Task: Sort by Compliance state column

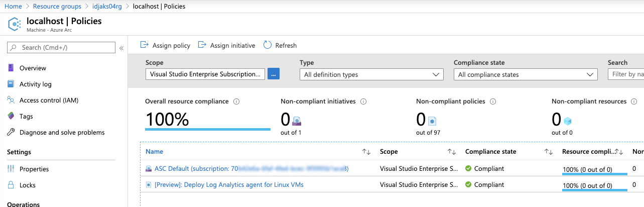Action: 549,152
